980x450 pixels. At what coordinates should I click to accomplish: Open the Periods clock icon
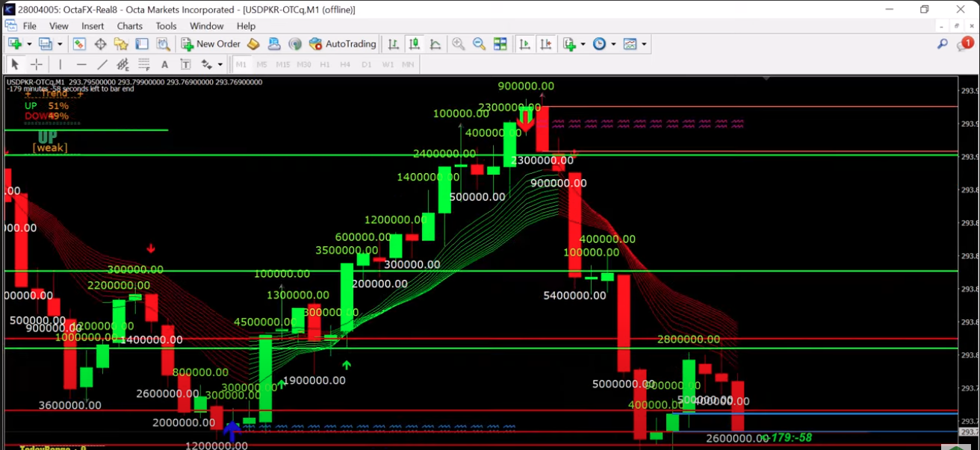tap(600, 44)
